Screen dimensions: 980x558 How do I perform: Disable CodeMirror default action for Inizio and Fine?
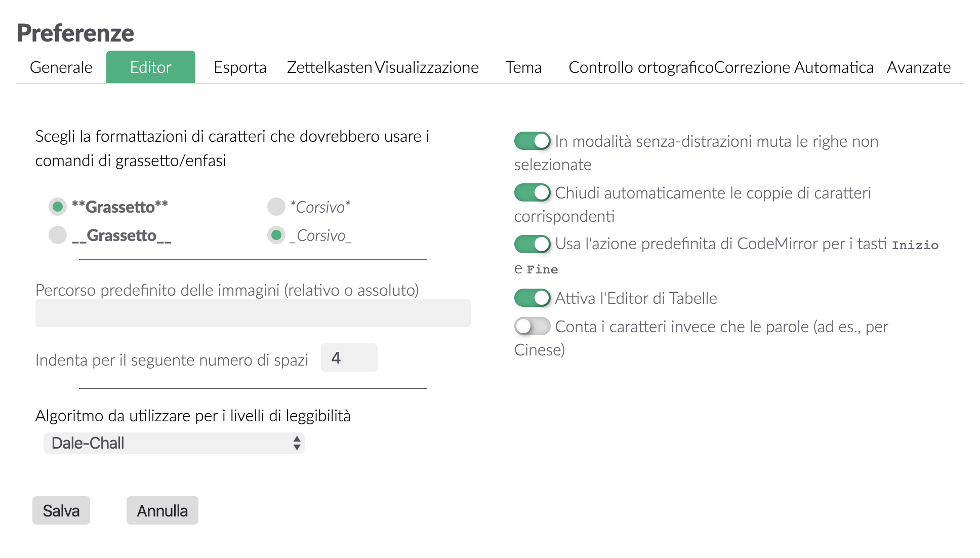[x=532, y=244]
